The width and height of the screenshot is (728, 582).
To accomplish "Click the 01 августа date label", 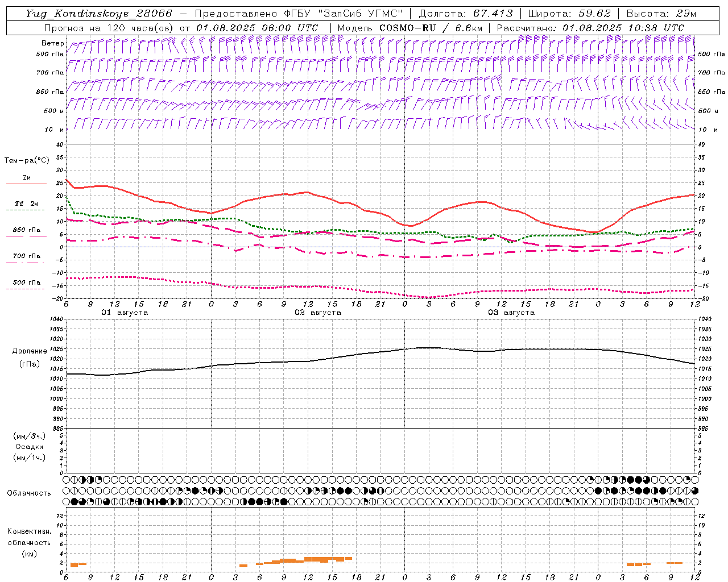I will (x=125, y=312).
